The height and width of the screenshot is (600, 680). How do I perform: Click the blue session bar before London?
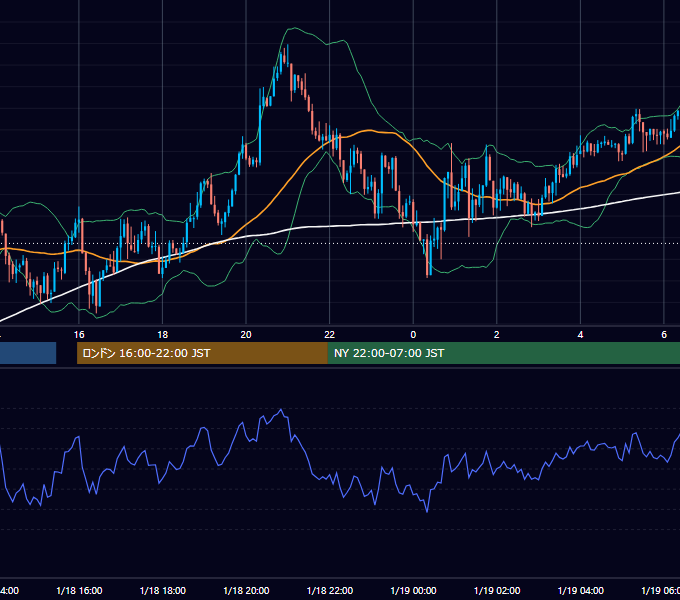[x=28, y=353]
